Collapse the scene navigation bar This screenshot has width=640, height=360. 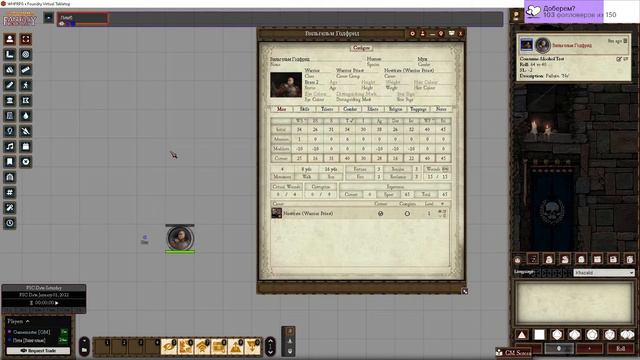49,18
